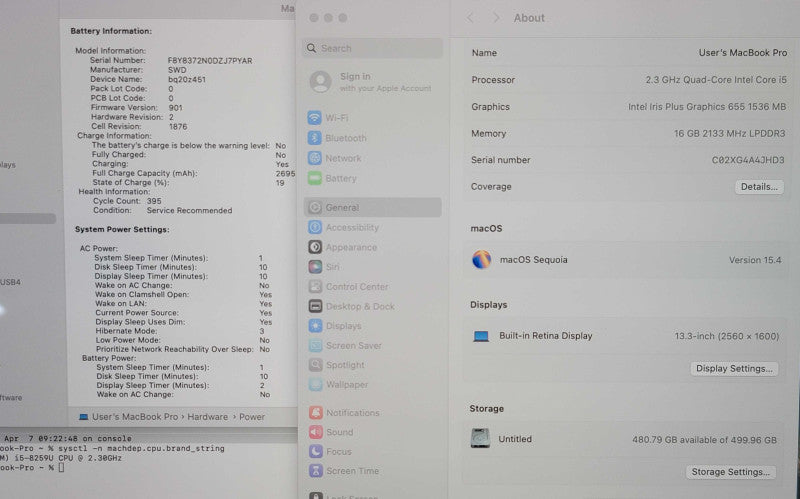
Task: Click serial number C02XG4A4JHD3
Action: 748,160
